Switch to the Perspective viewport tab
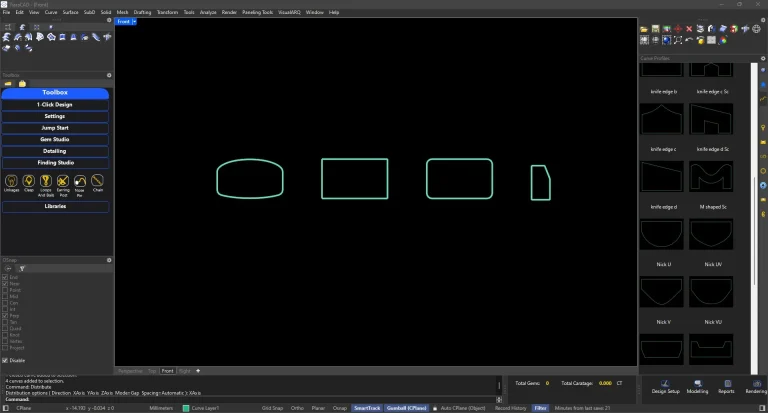The height and width of the screenshot is (413, 768). [130, 371]
